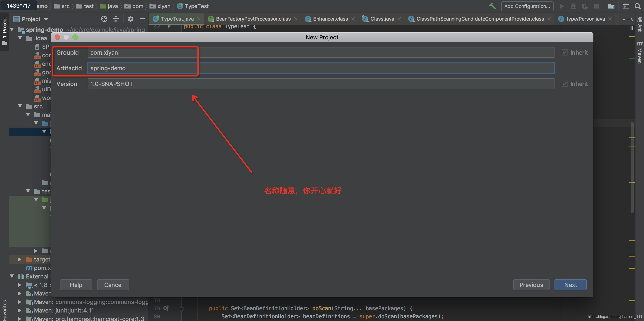
Task: Toggle the Inherit checkbox for Version
Action: point(565,84)
